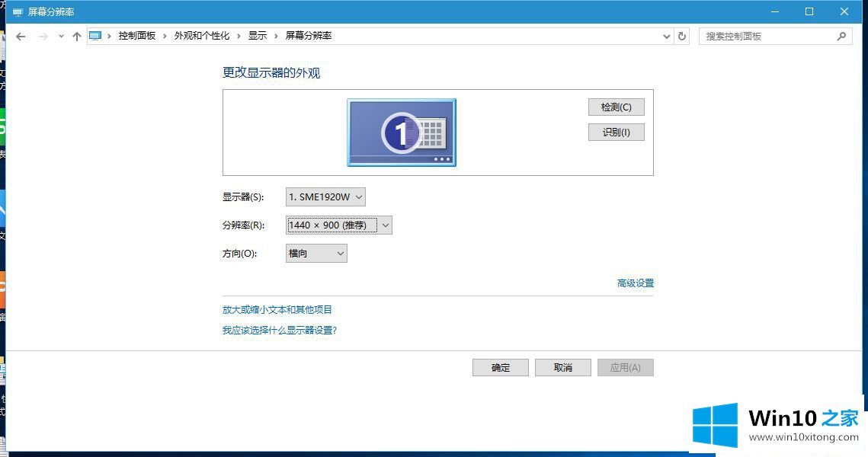Minimize the 屏幕分辨率 window
The width and height of the screenshot is (868, 457).
point(775,11)
